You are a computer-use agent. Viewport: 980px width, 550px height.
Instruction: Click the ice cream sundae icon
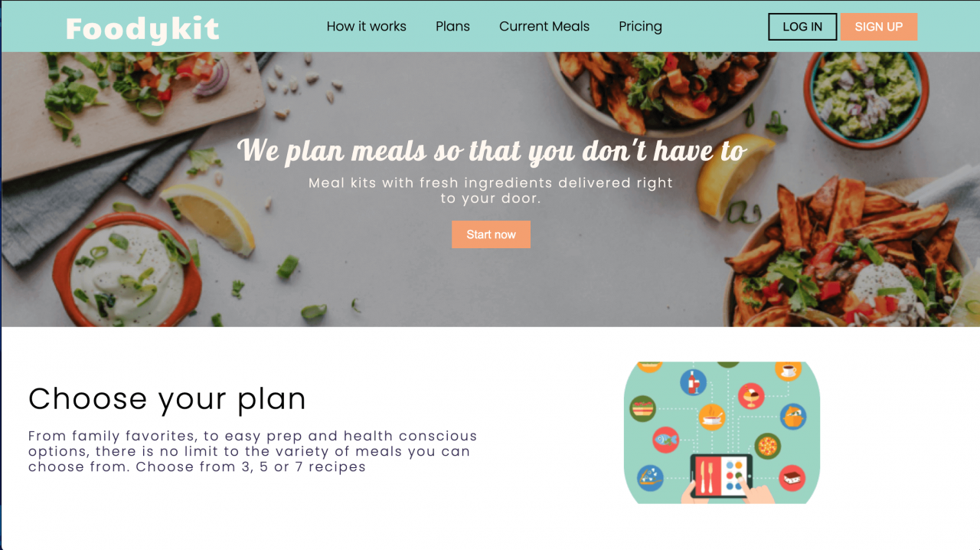(751, 396)
